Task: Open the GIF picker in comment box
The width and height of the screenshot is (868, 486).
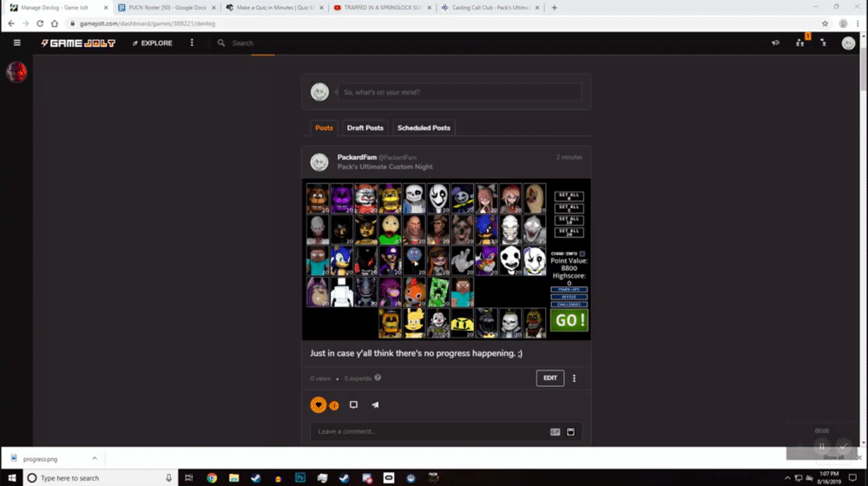Action: click(x=555, y=431)
